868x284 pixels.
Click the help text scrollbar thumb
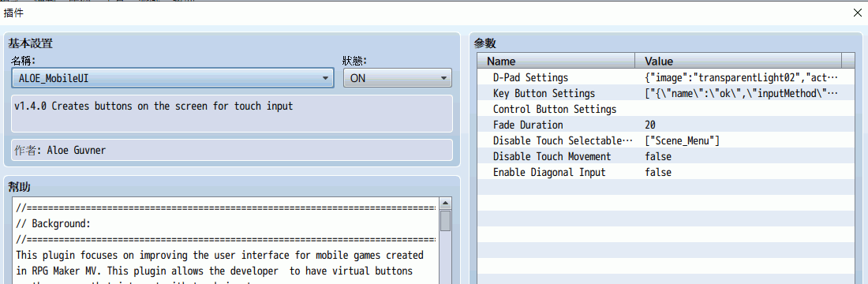[446, 222]
